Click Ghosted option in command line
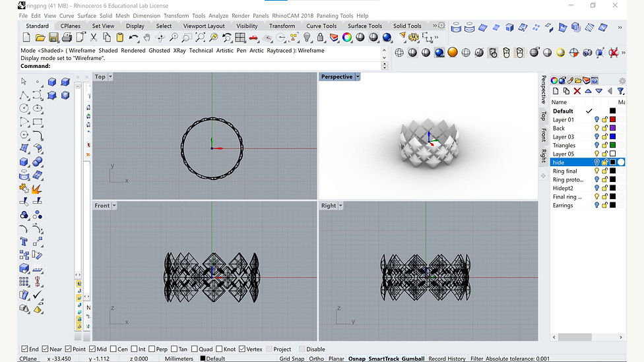Viewport: 644px width, 362px height. 160,51
